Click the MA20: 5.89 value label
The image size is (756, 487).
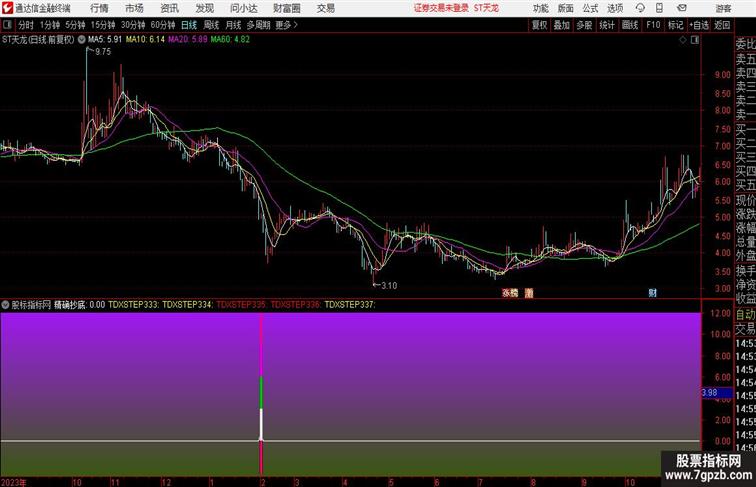(x=188, y=40)
